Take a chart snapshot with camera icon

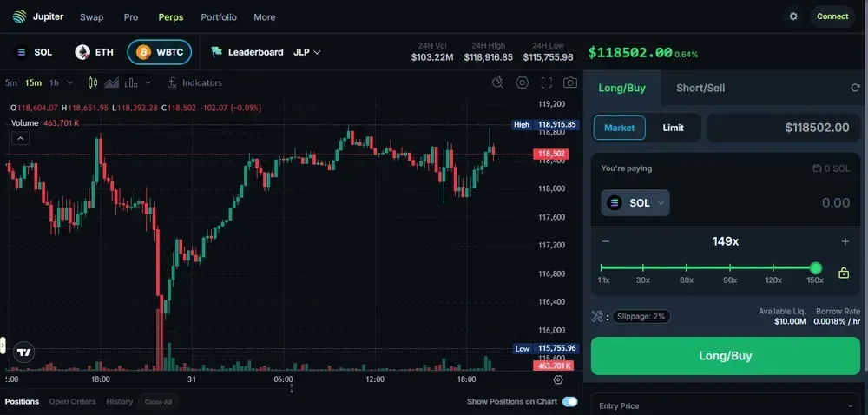tap(570, 83)
